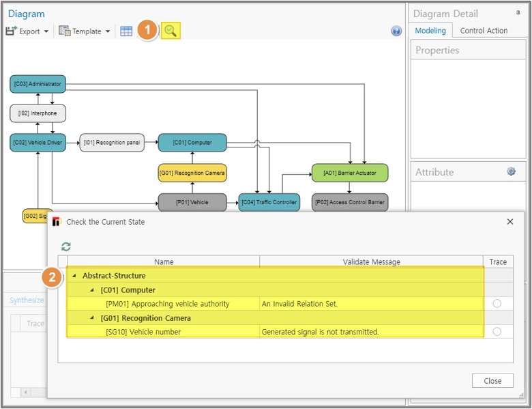Viewport: 532px width, 409px height.
Task: Click the green refresh icon in dialog
Action: pyautogui.click(x=66, y=246)
